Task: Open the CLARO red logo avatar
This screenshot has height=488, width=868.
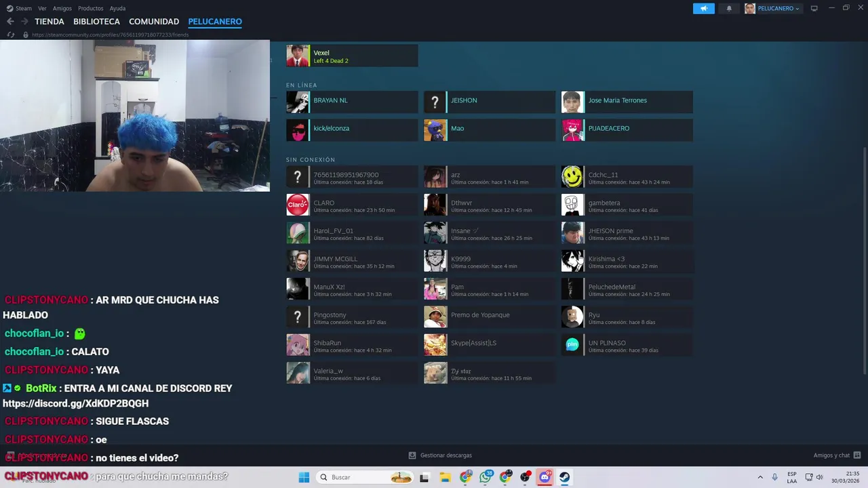Action: point(298,205)
